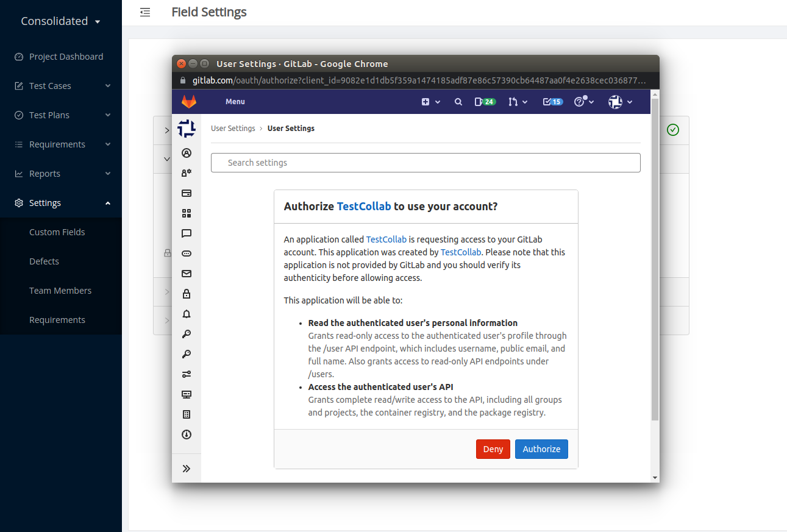Open the Usage Quotas icon
Viewport: 787px width, 532px height.
click(x=187, y=434)
